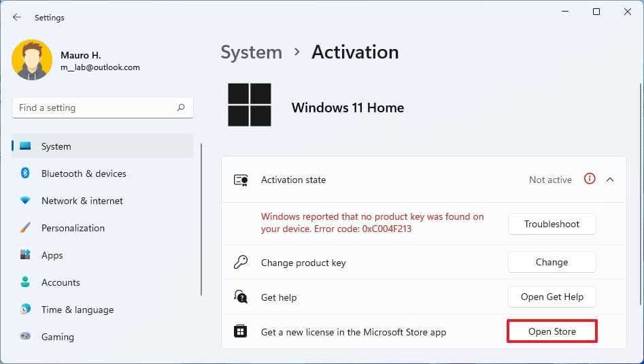Click the back arrow in title bar
Image resolution: width=644 pixels, height=364 pixels.
17,17
